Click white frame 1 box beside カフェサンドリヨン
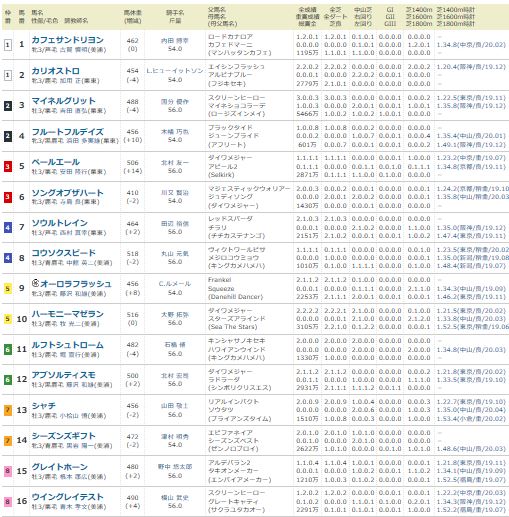The width and height of the screenshot is (509, 517). click(8, 45)
